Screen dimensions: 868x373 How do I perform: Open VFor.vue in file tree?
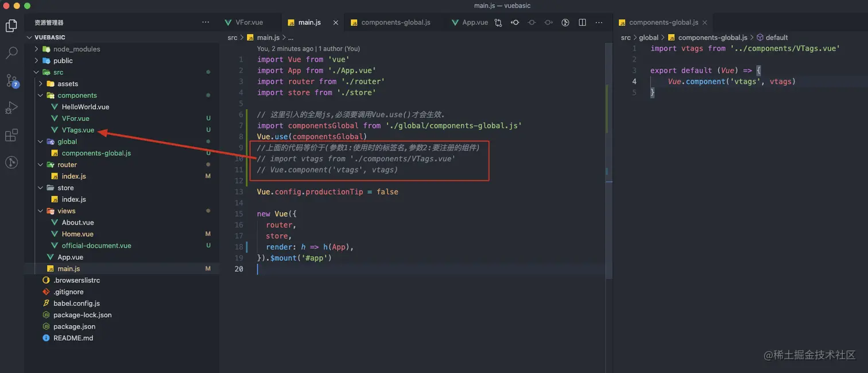pyautogui.click(x=76, y=118)
